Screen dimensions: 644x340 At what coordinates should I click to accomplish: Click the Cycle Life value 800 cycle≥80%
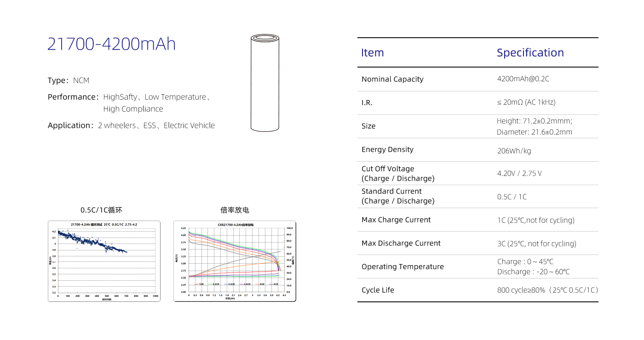pos(547,290)
